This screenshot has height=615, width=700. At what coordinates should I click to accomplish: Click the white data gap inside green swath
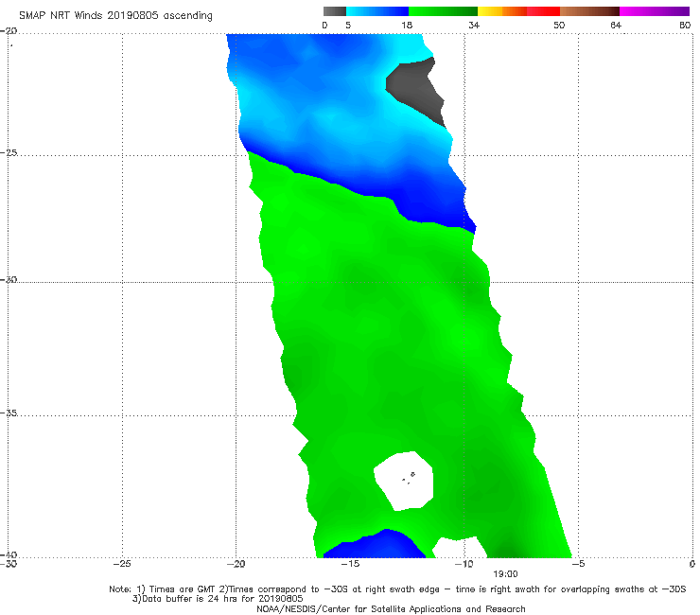pos(404,481)
